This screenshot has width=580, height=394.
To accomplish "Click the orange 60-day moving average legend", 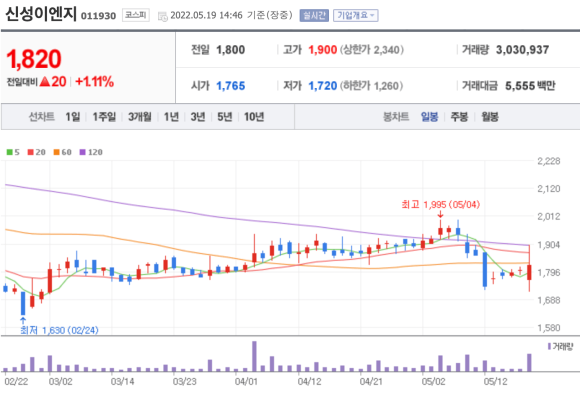I will 63,152.
